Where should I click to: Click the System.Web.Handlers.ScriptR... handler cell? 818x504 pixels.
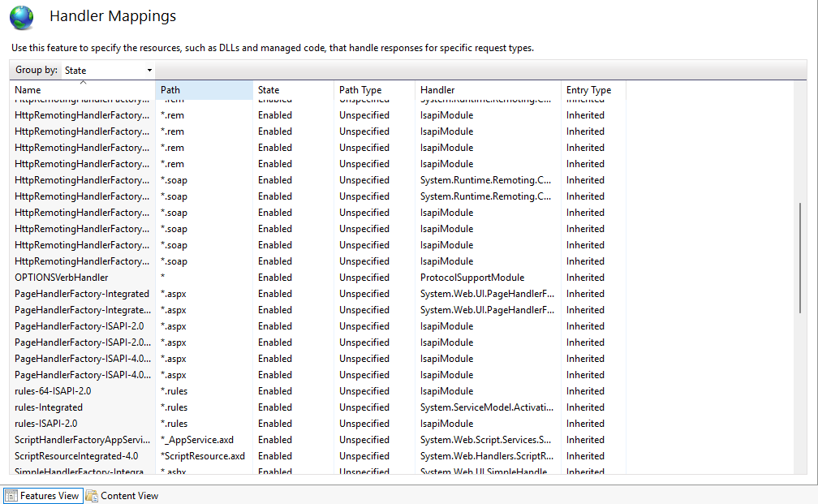pos(487,455)
